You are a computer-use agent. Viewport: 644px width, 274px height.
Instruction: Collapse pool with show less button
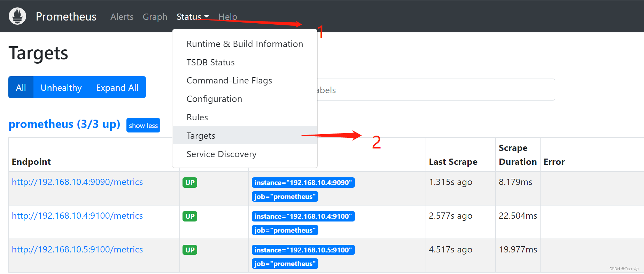tap(143, 125)
